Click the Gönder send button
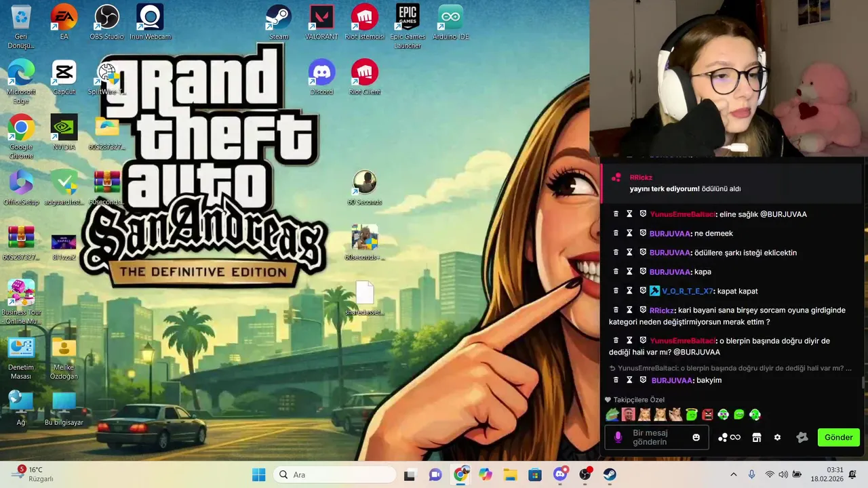Screen dimensions: 868x488 (x=839, y=437)
